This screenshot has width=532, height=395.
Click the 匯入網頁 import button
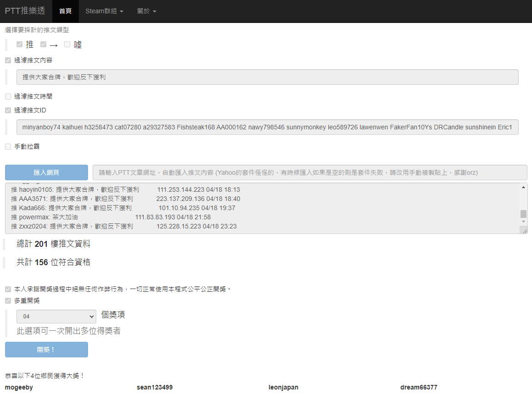[46, 172]
